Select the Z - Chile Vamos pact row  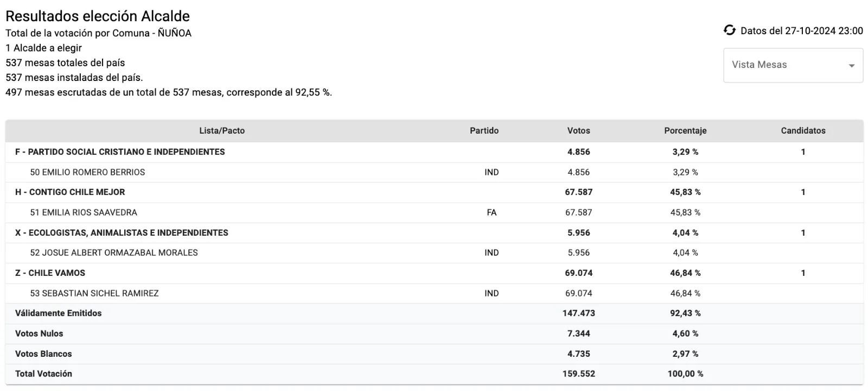pos(50,273)
